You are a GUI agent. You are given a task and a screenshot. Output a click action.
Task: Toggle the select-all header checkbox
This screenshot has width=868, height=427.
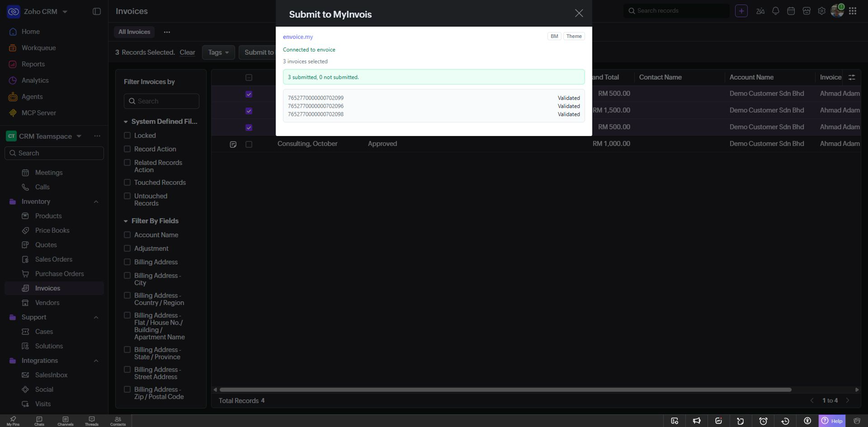coord(248,77)
